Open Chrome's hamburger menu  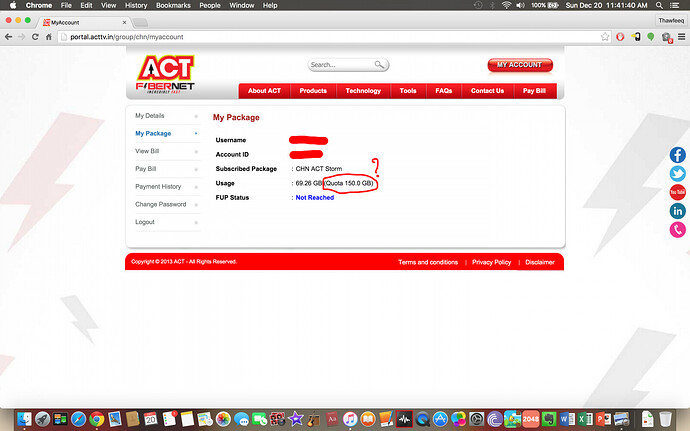681,37
